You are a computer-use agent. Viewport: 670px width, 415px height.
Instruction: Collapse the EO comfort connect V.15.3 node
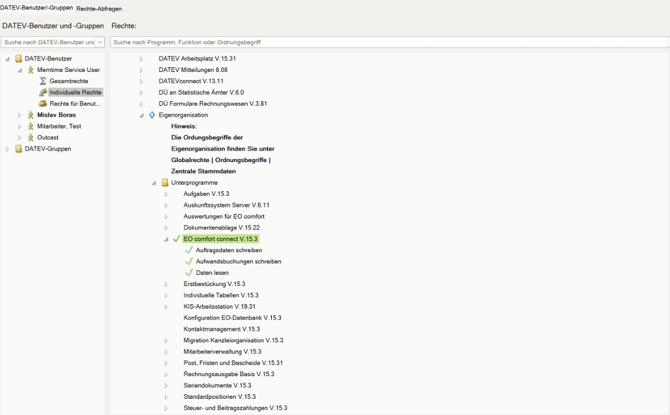coord(166,239)
